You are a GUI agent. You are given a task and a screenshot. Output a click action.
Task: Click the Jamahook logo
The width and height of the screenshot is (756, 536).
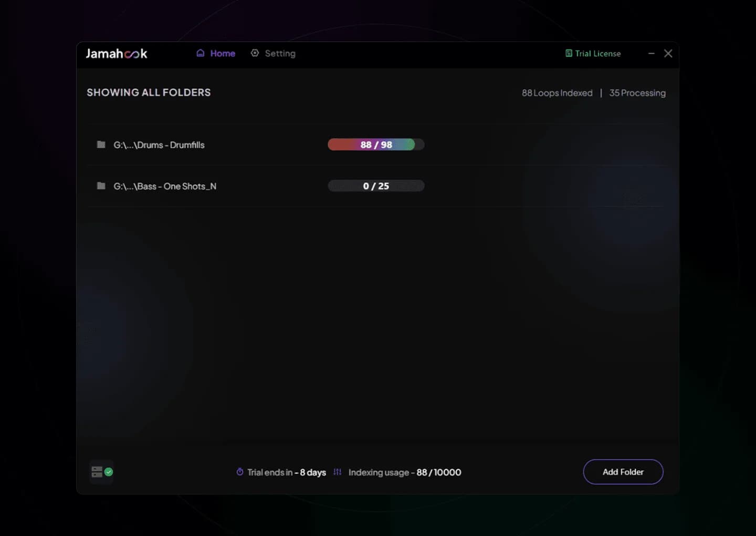(x=117, y=54)
